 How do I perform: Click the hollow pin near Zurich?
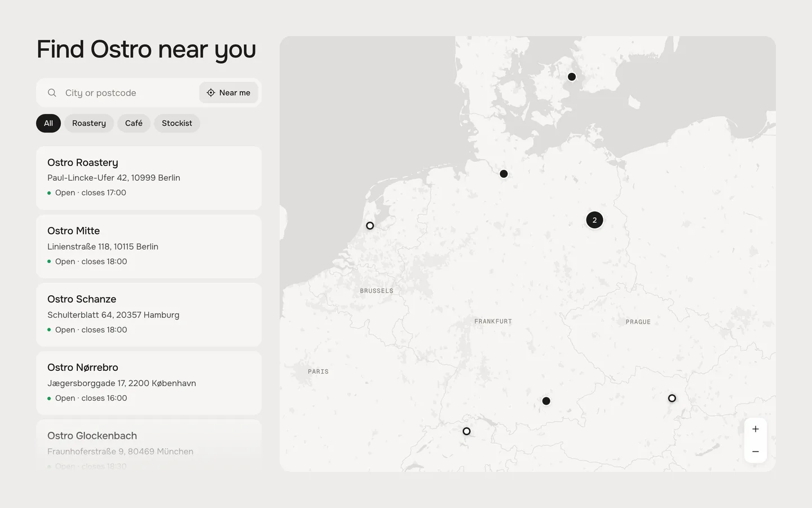[x=466, y=431]
